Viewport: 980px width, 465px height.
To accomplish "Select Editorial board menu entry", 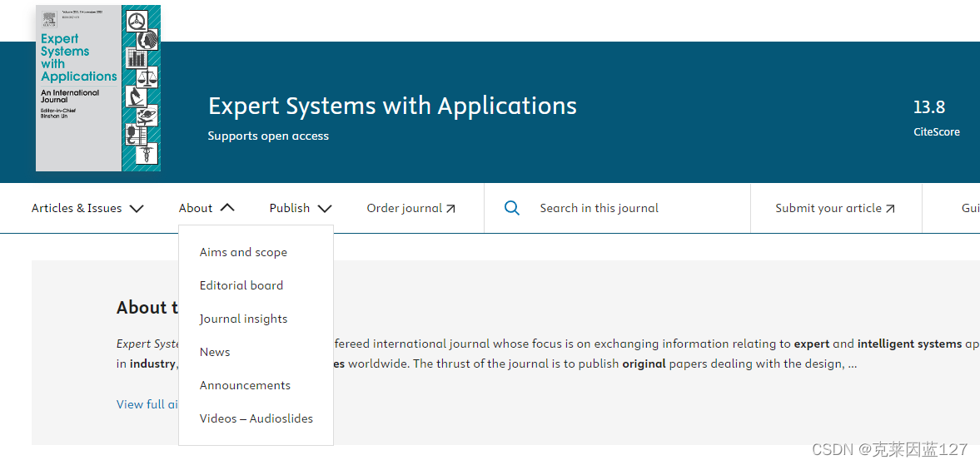I will point(241,285).
